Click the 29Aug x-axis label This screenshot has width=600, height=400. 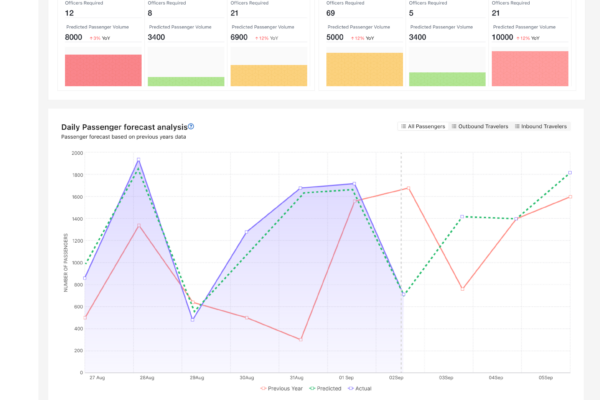[x=197, y=378]
